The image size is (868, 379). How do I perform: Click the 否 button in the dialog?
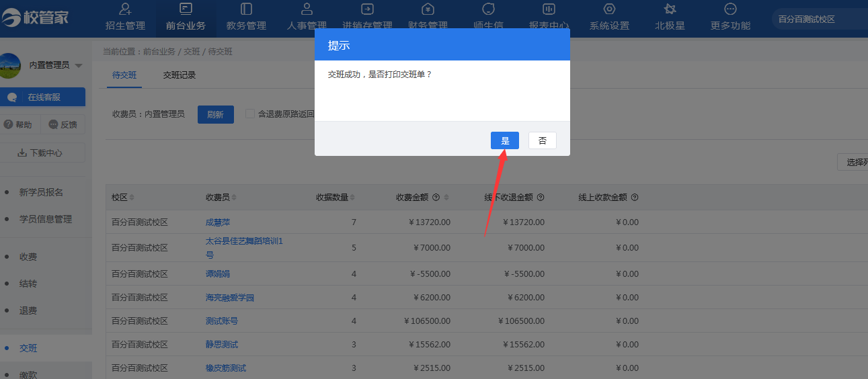click(x=543, y=140)
